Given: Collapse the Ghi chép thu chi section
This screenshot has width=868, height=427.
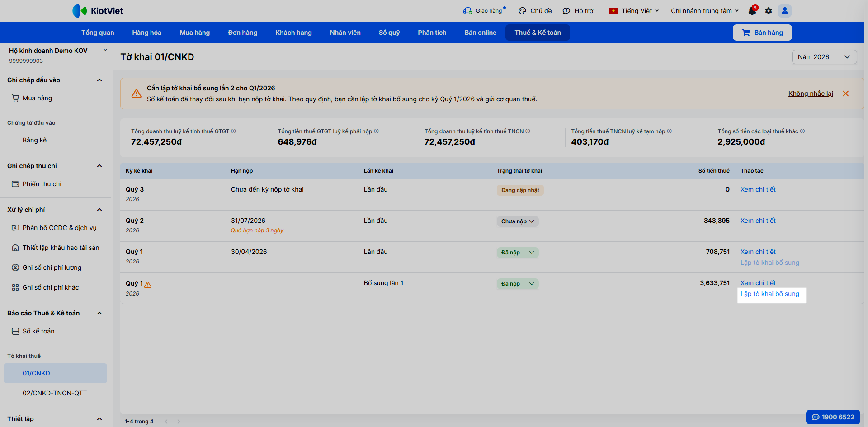Looking at the screenshot, I should click(x=99, y=166).
